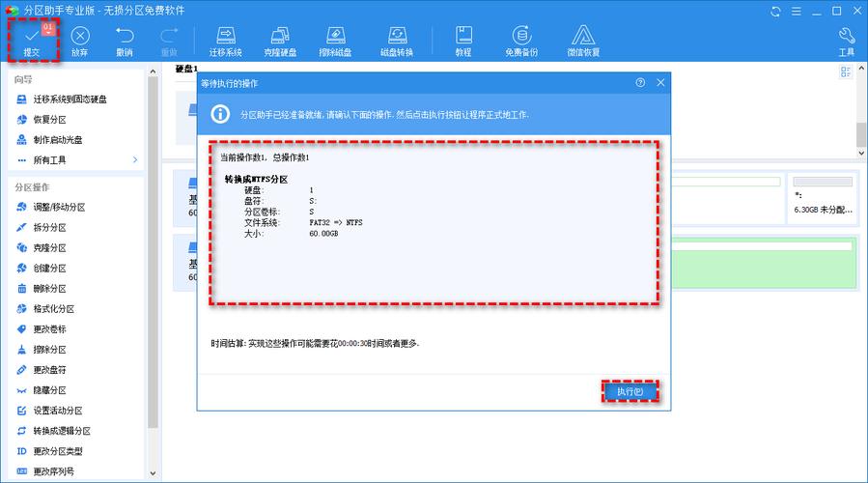
Task: Open the 免费备份 free backup tool
Action: [521, 41]
